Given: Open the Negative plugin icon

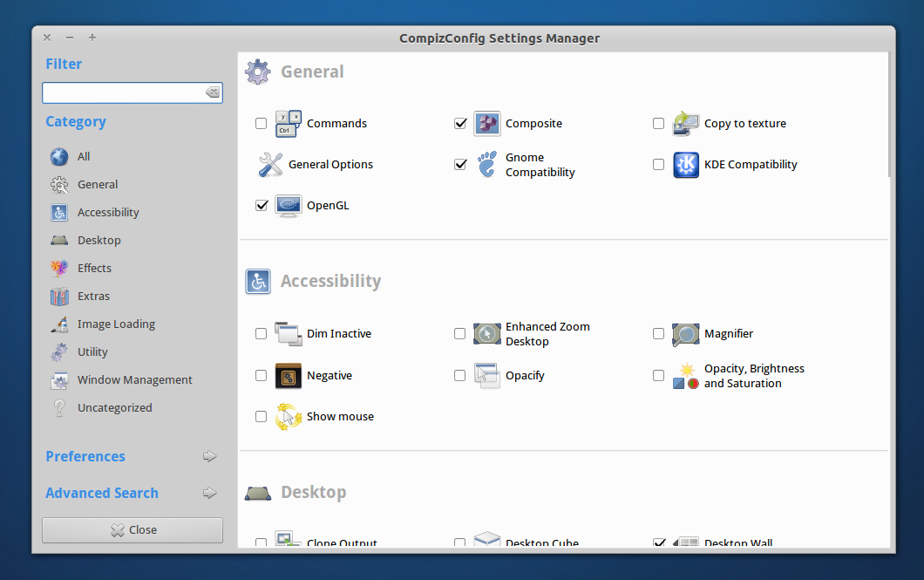Looking at the screenshot, I should [289, 376].
